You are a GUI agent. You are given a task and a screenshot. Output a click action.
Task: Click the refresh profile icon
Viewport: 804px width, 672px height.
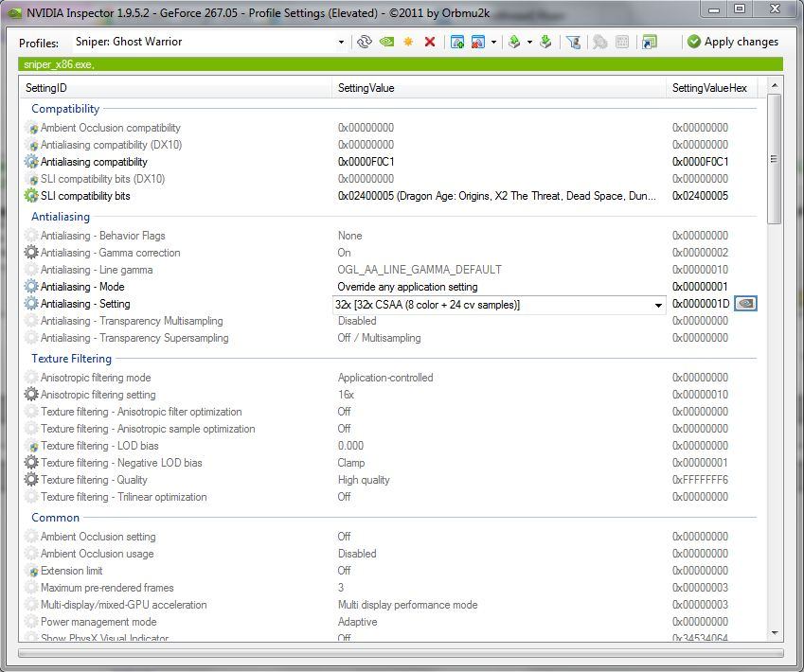(364, 42)
